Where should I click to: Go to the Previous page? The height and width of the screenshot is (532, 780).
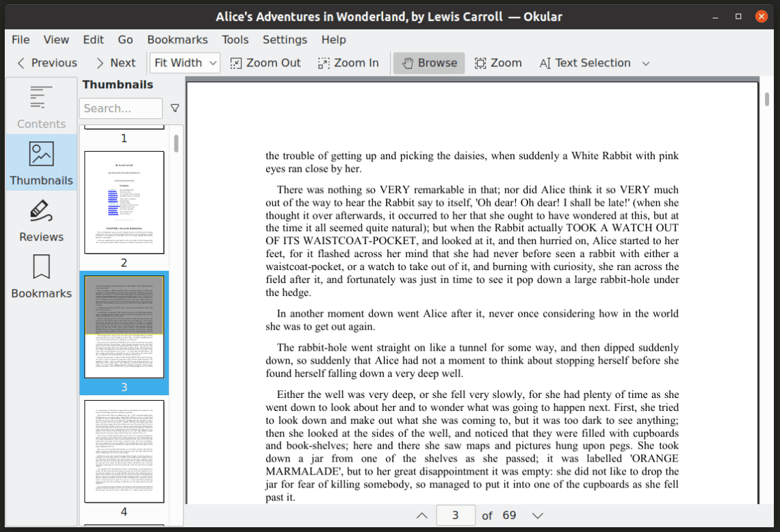click(x=45, y=62)
